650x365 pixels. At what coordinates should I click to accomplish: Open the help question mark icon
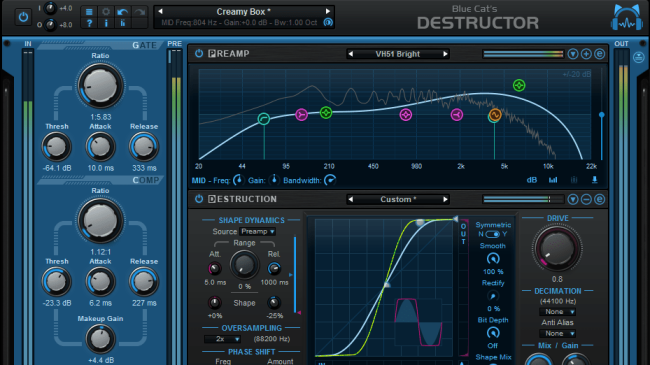pos(89,23)
